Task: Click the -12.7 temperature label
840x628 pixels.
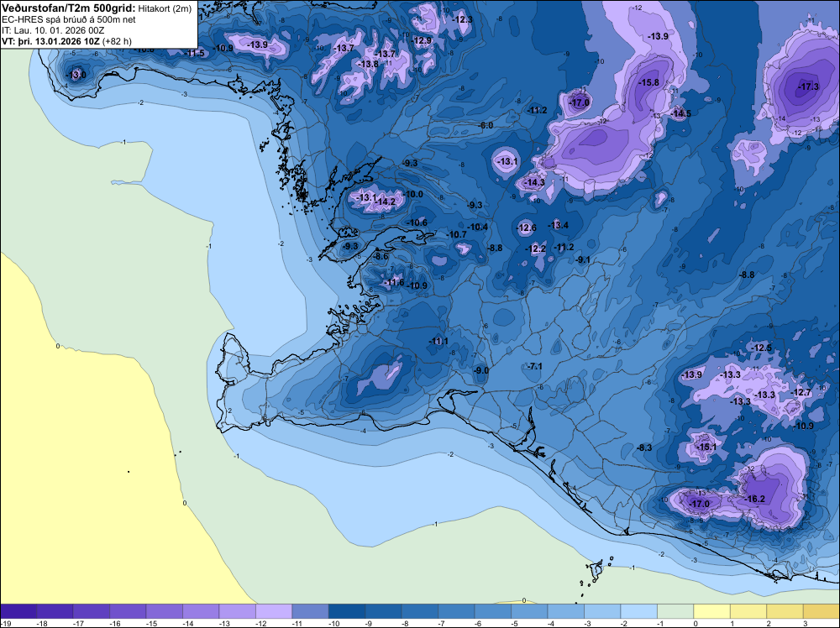Action: tap(802, 392)
